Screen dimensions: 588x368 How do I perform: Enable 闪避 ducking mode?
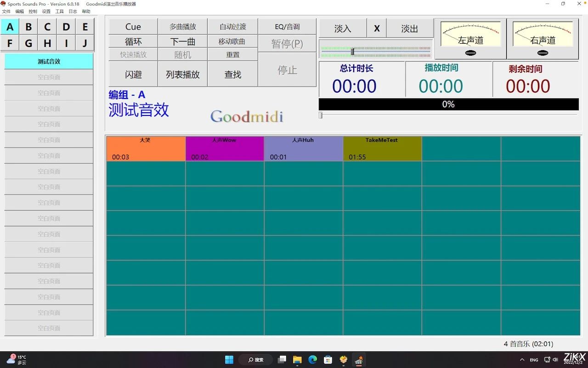pos(132,74)
